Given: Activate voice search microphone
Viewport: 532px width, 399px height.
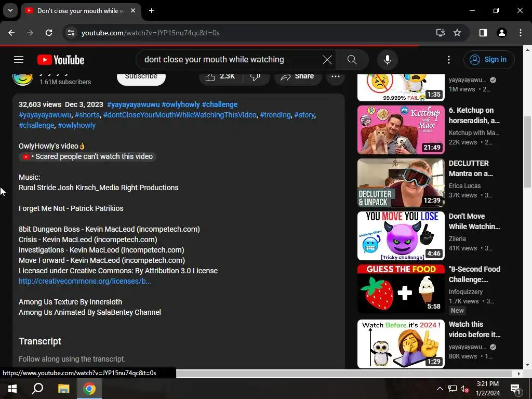Looking at the screenshot, I should coord(387,60).
